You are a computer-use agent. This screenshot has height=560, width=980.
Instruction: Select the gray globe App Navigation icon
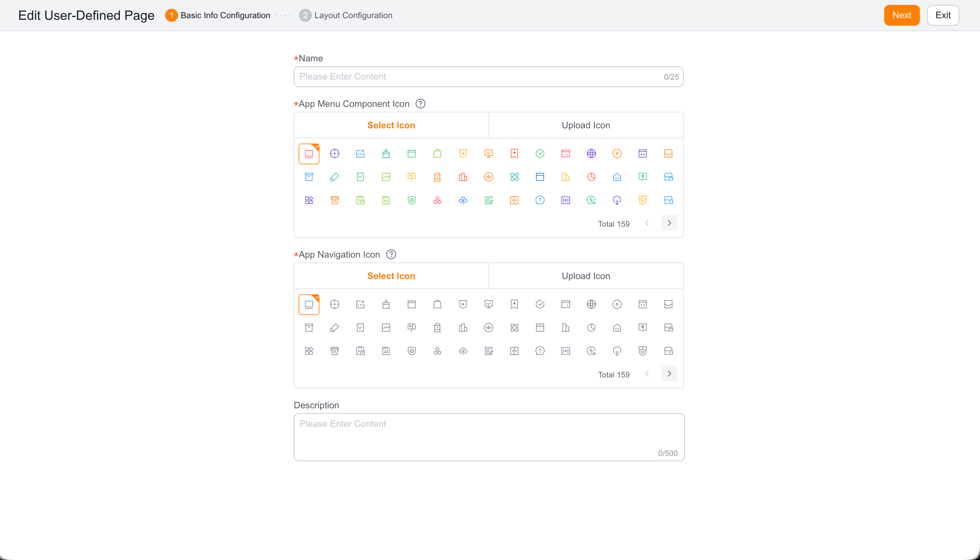(591, 305)
